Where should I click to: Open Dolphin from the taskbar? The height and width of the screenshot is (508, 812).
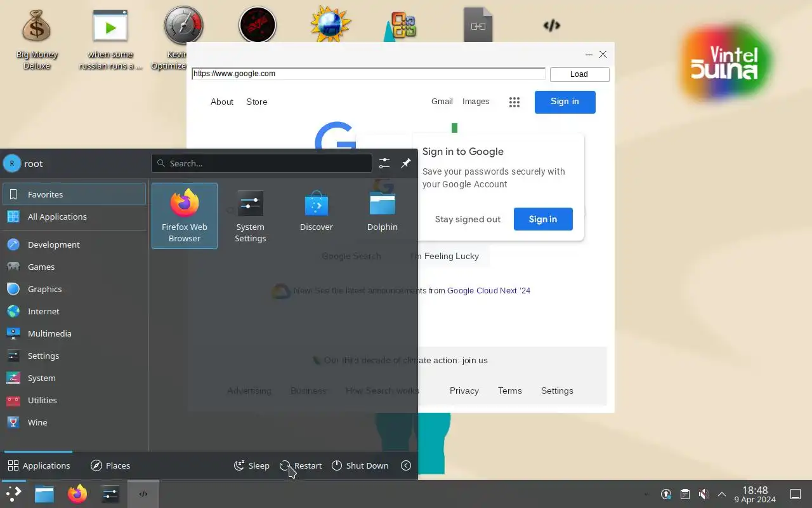pos(44,494)
